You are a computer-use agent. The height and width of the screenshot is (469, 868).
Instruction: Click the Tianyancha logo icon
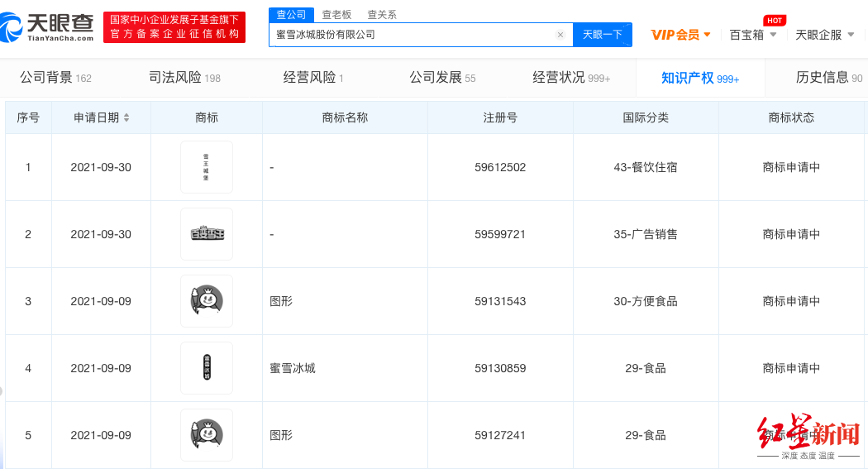tap(12, 27)
